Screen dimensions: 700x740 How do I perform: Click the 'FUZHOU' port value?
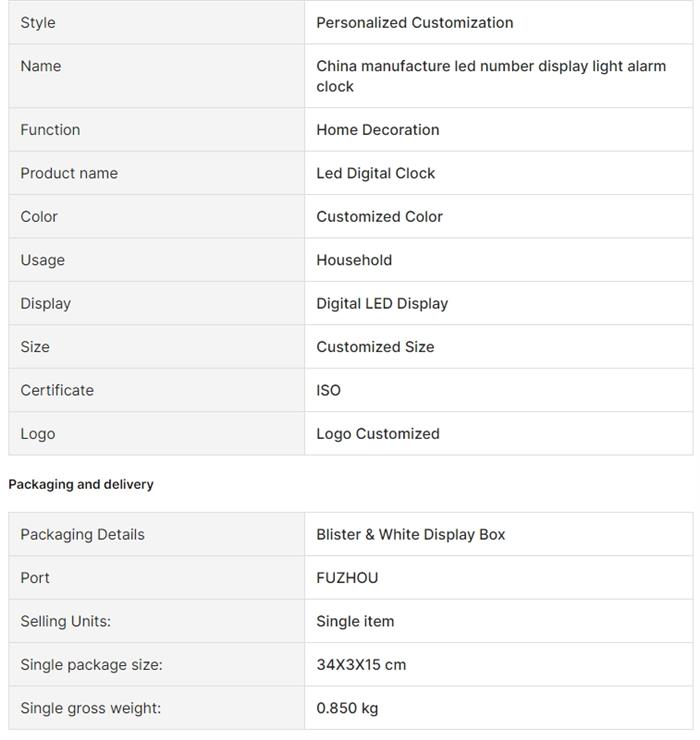tap(347, 578)
